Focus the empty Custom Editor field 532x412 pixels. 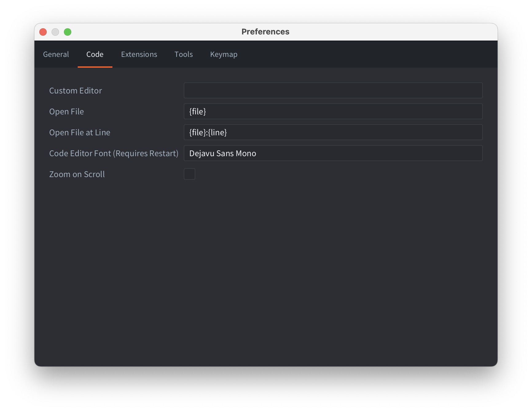click(x=333, y=90)
